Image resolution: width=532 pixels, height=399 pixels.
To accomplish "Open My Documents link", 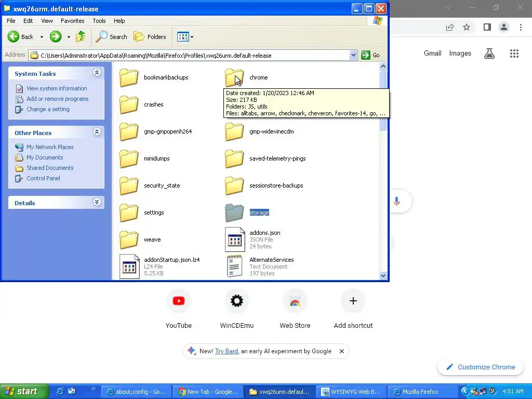I will coord(45,157).
